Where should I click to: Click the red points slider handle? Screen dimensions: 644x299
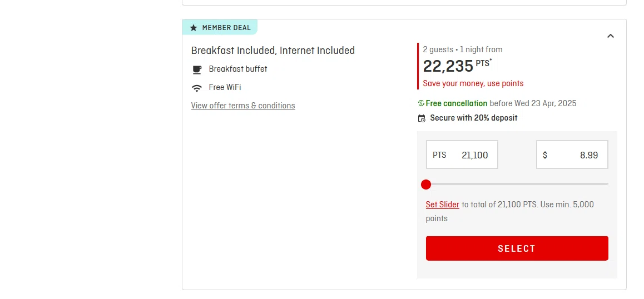coord(426,185)
